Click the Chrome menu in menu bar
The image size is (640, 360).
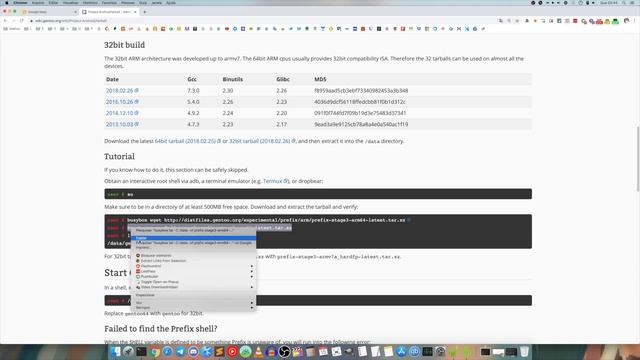coord(20,2)
